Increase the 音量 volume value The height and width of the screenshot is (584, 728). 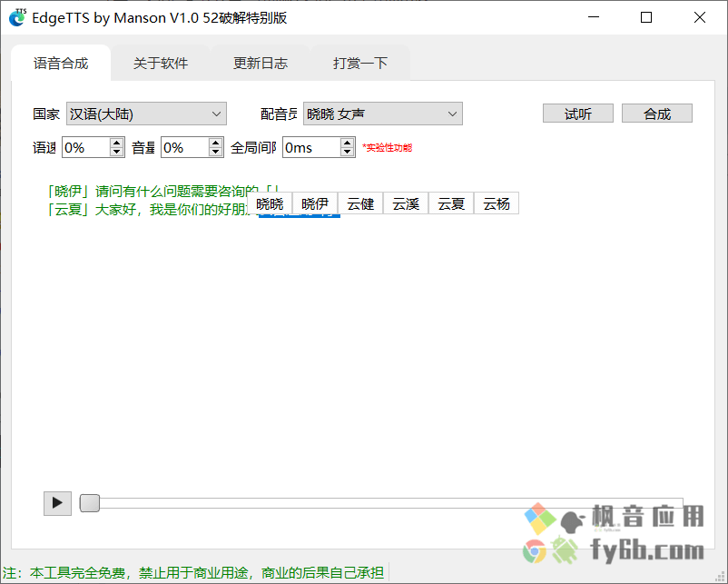pos(215,143)
